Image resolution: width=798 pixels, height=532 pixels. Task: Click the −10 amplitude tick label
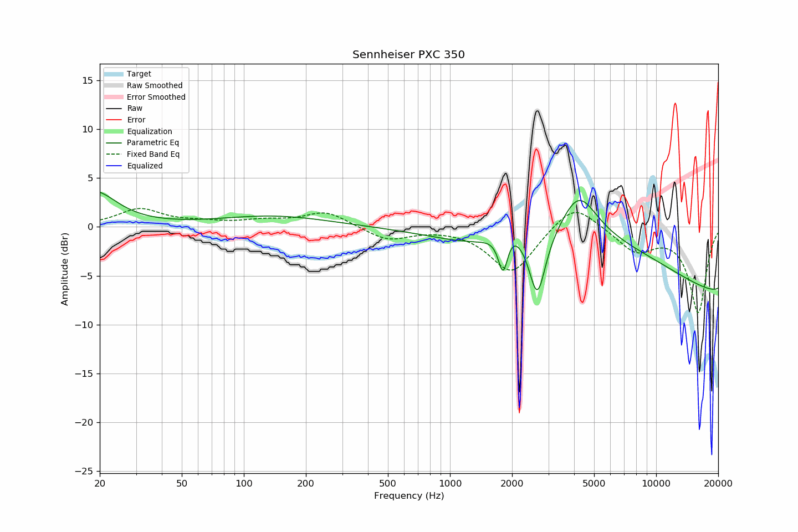click(85, 325)
